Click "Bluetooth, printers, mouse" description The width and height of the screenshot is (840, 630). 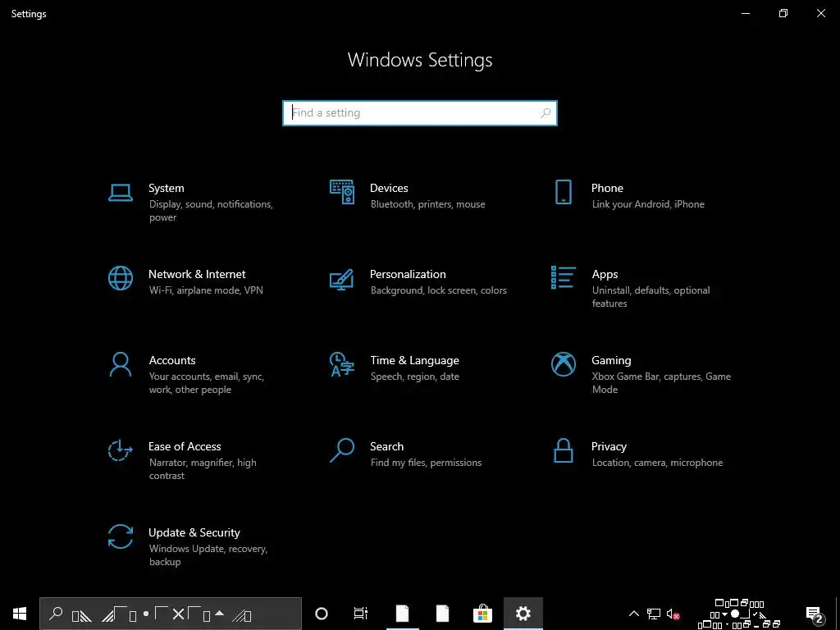click(427, 204)
